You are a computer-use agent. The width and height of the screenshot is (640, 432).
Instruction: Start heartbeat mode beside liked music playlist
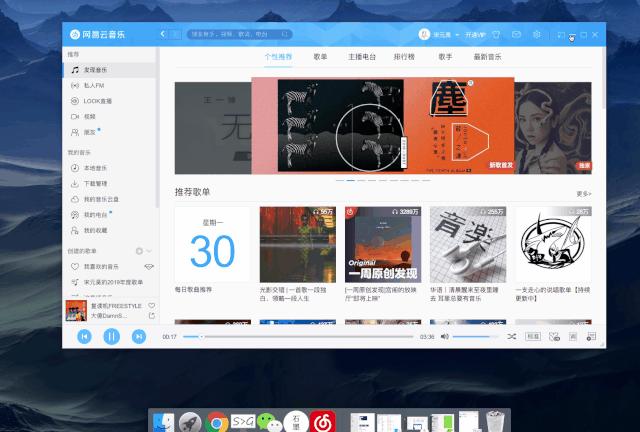pyautogui.click(x=149, y=267)
